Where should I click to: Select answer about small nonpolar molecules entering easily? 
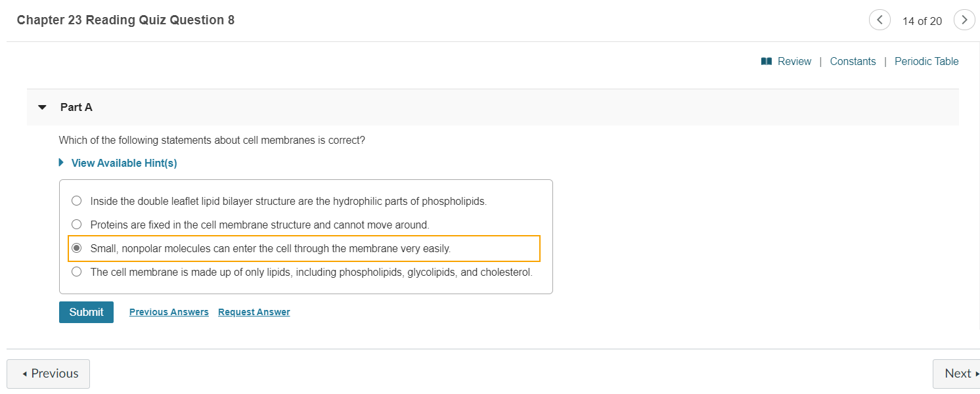pyautogui.click(x=76, y=248)
